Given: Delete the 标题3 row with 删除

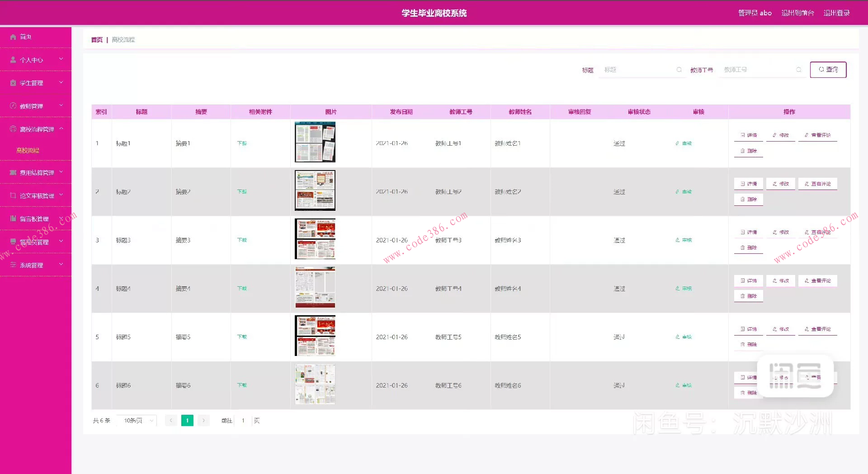Looking at the screenshot, I should (749, 247).
